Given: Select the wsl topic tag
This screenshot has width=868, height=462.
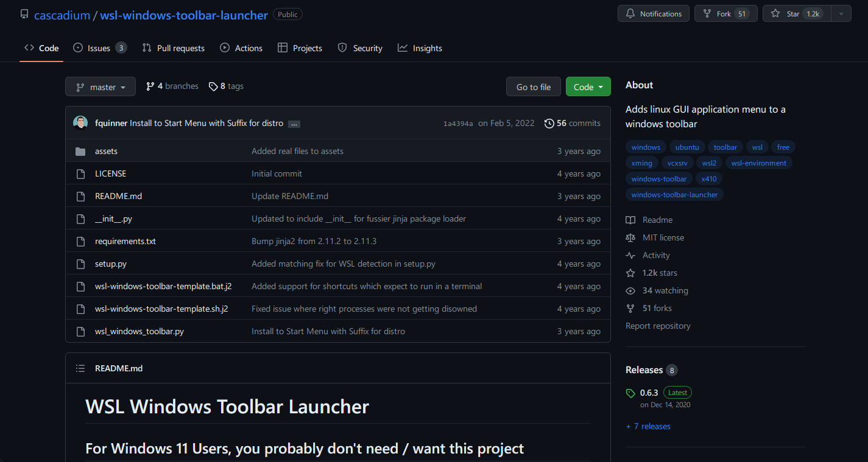Looking at the screenshot, I should point(757,147).
